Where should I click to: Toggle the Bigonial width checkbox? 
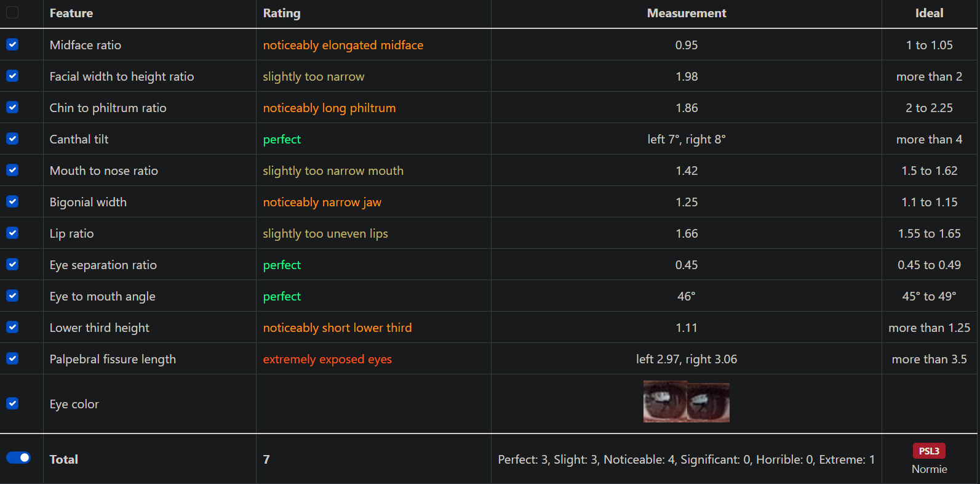(x=12, y=201)
